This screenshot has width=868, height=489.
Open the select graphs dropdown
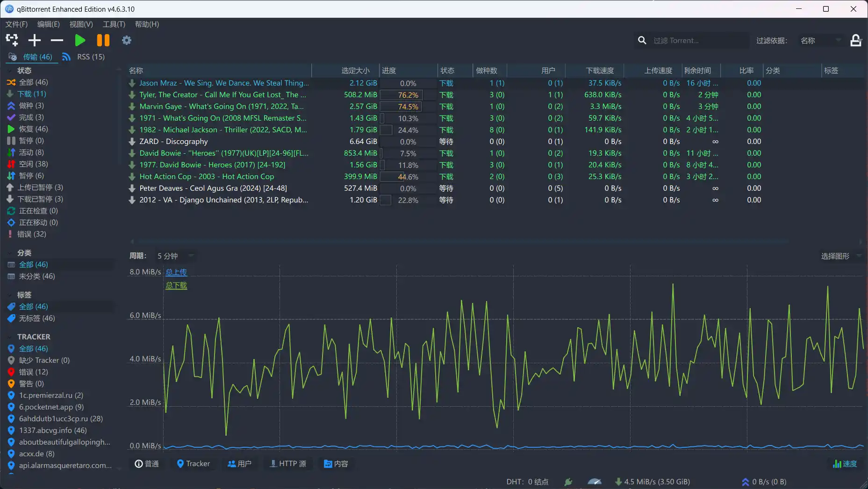(x=841, y=256)
